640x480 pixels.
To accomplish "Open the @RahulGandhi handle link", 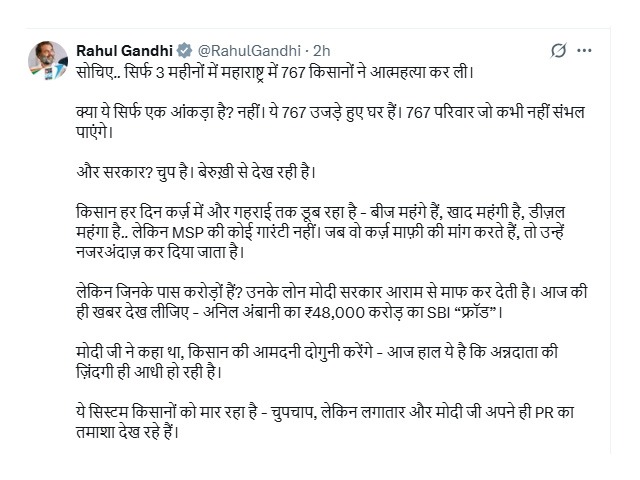I will tap(249, 51).
